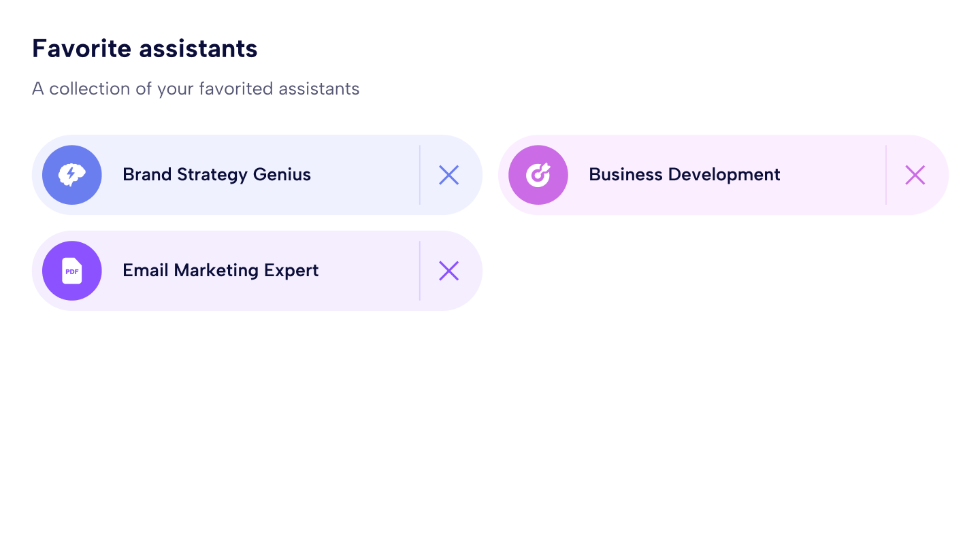Click divider line in Email Marketing Expert card
The image size is (980, 549).
click(x=420, y=271)
